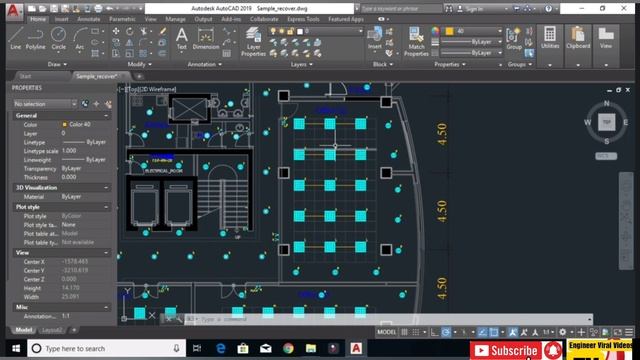This screenshot has height=360, width=640.
Task: Switch to the Layout2 tab
Action: (52, 330)
